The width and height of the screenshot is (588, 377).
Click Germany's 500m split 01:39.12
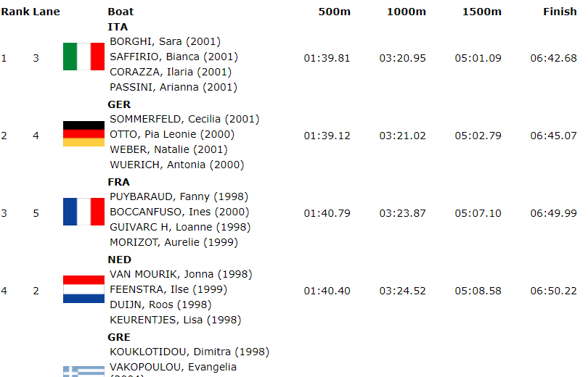(x=327, y=136)
